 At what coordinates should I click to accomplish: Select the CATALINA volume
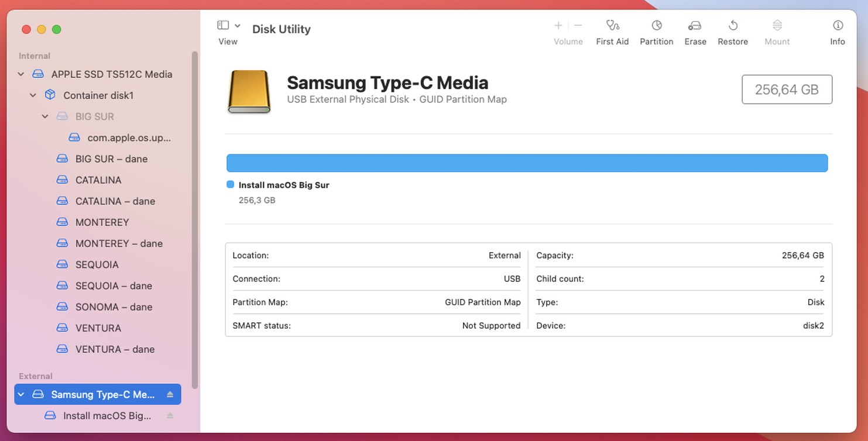pyautogui.click(x=98, y=180)
